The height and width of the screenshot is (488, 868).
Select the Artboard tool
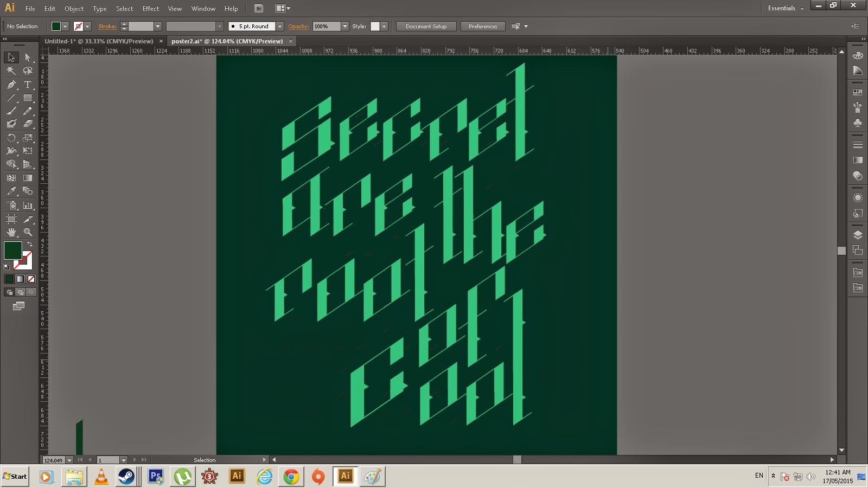[11, 219]
